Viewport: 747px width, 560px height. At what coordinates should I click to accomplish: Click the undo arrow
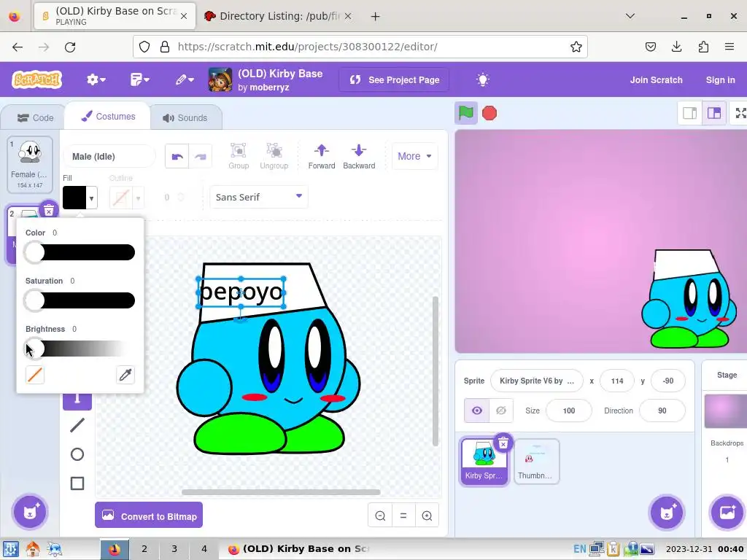[177, 156]
